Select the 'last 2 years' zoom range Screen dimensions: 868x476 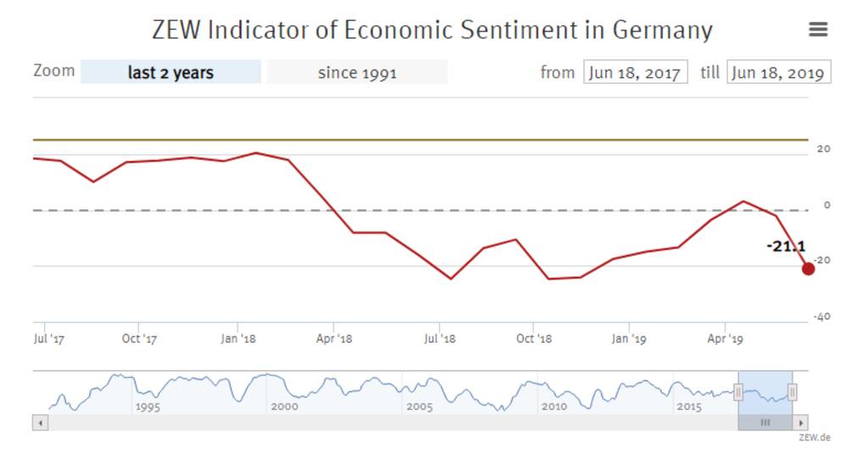[x=170, y=72]
